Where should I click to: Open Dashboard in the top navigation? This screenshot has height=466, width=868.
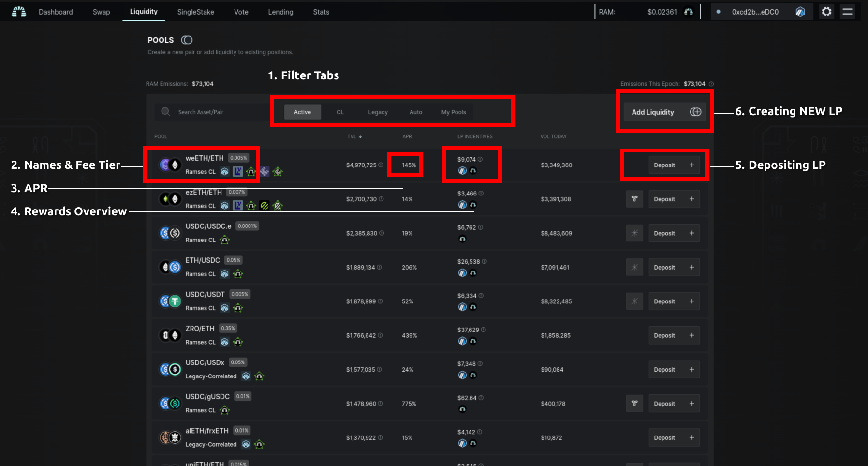[56, 12]
